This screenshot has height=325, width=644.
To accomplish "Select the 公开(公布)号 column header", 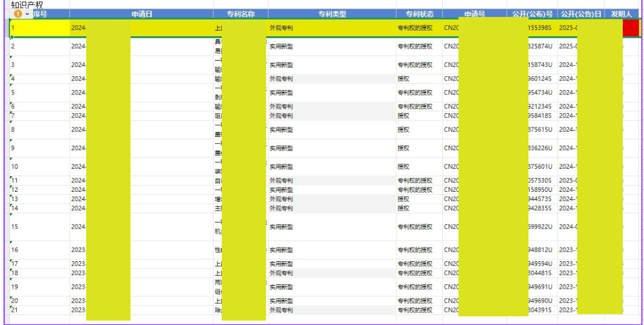I will point(532,14).
